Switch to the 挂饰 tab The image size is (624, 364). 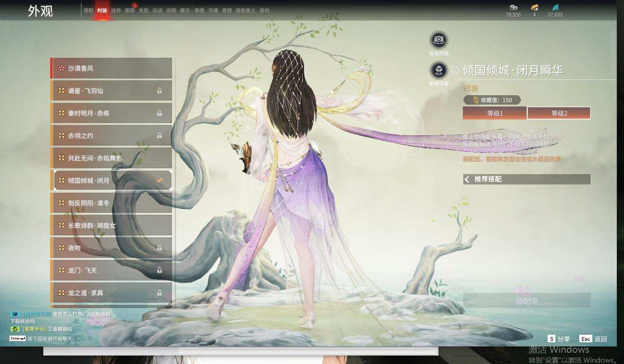tap(116, 10)
